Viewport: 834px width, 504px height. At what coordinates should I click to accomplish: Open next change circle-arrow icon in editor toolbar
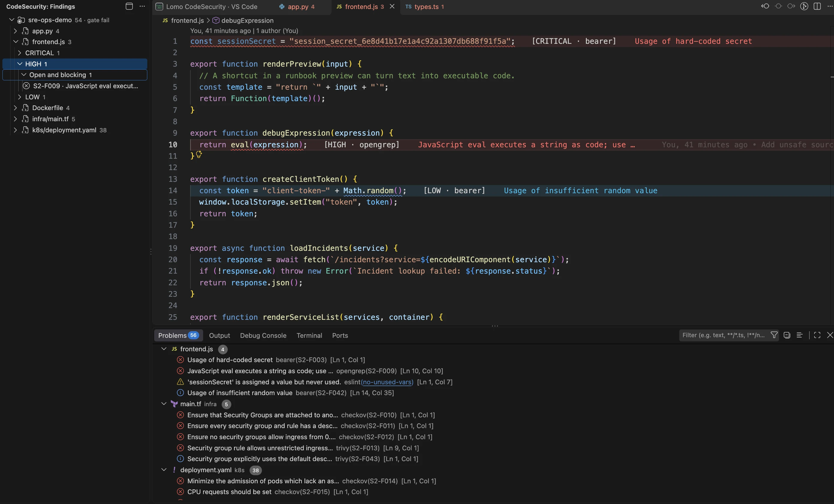(791, 6)
